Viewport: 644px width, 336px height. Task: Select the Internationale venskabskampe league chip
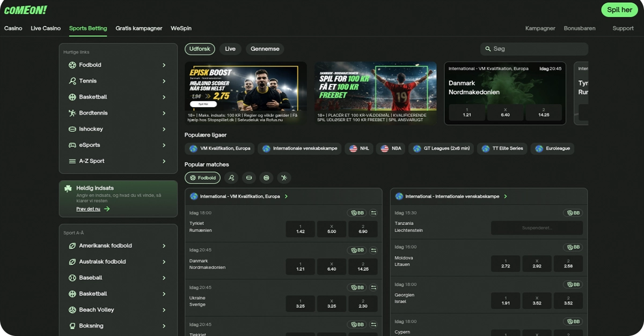(x=299, y=148)
